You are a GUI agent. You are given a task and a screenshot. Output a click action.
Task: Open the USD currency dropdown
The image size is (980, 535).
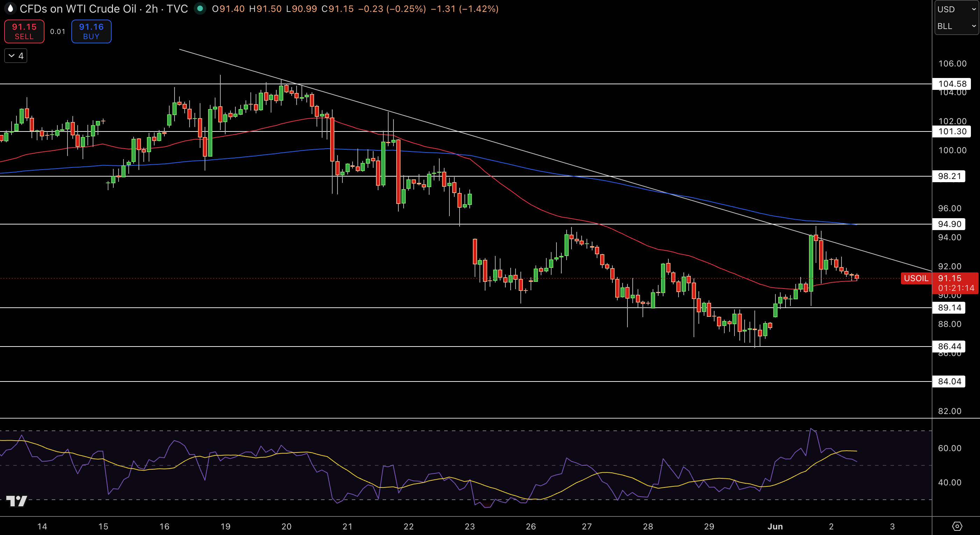coord(957,9)
